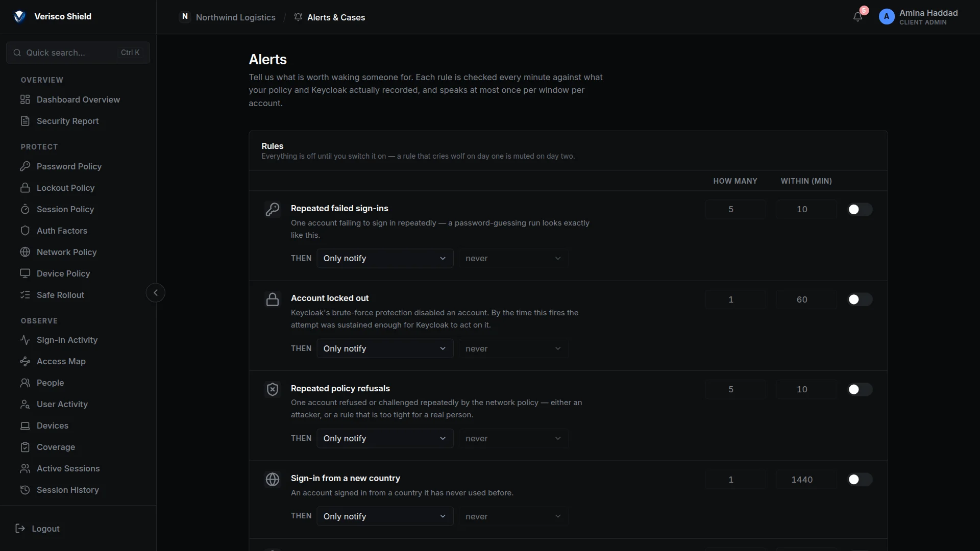Viewport: 980px width, 551px height.
Task: Click the Logout door icon
Action: click(20, 529)
